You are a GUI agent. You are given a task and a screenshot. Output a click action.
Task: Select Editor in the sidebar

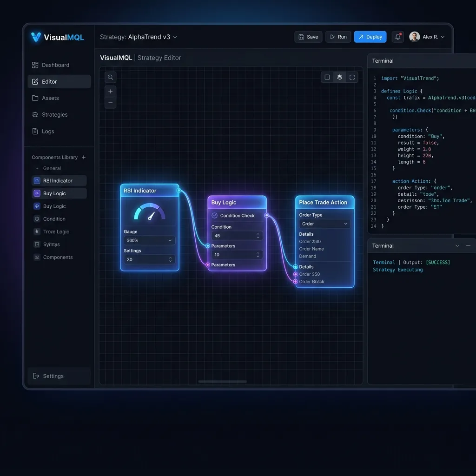point(59,81)
